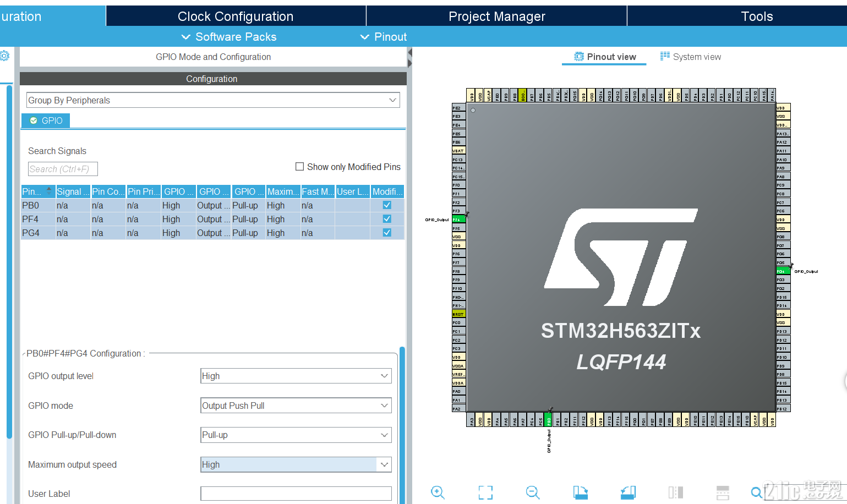Open the Group By Peripherals dropdown
This screenshot has height=504, width=847.
392,100
